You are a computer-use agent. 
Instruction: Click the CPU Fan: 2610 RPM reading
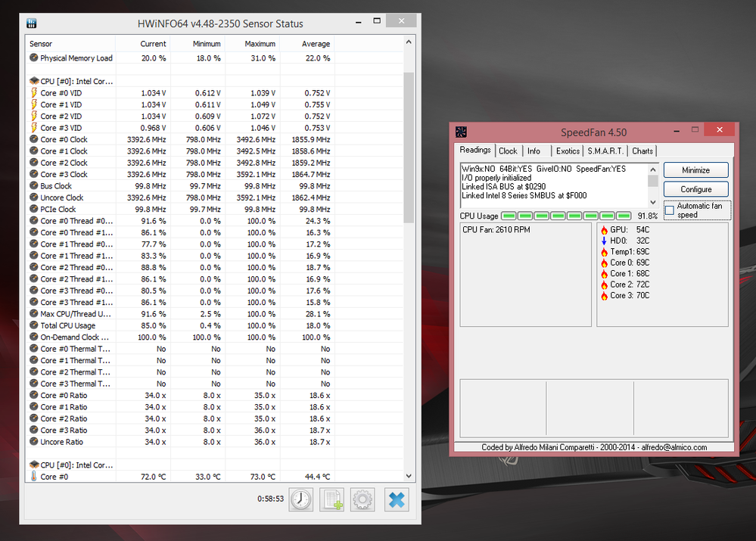(x=496, y=230)
